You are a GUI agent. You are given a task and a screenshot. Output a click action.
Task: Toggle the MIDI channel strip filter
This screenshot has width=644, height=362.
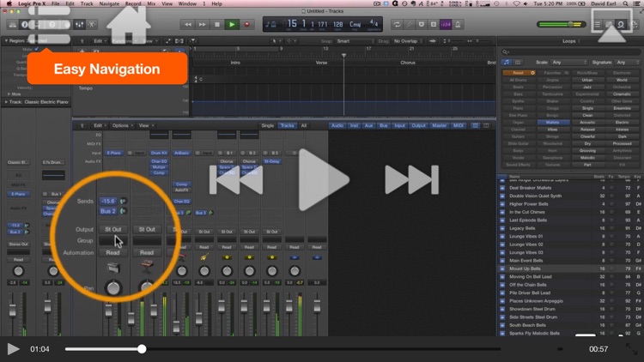[458, 125]
